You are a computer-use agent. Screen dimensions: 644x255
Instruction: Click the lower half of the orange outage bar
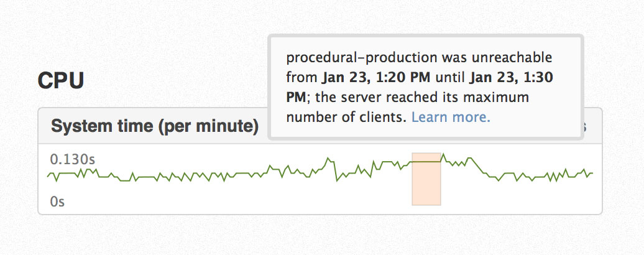(426, 192)
